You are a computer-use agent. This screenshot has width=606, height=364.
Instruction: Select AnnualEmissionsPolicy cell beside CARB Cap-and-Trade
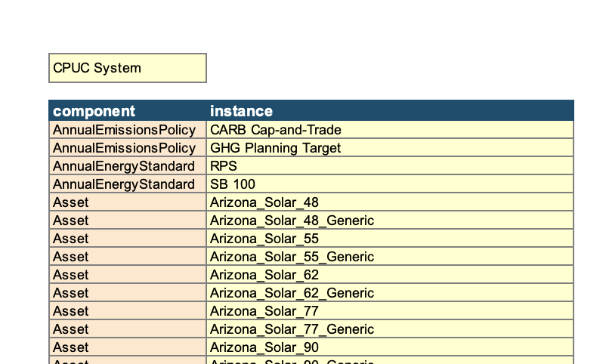(x=127, y=130)
